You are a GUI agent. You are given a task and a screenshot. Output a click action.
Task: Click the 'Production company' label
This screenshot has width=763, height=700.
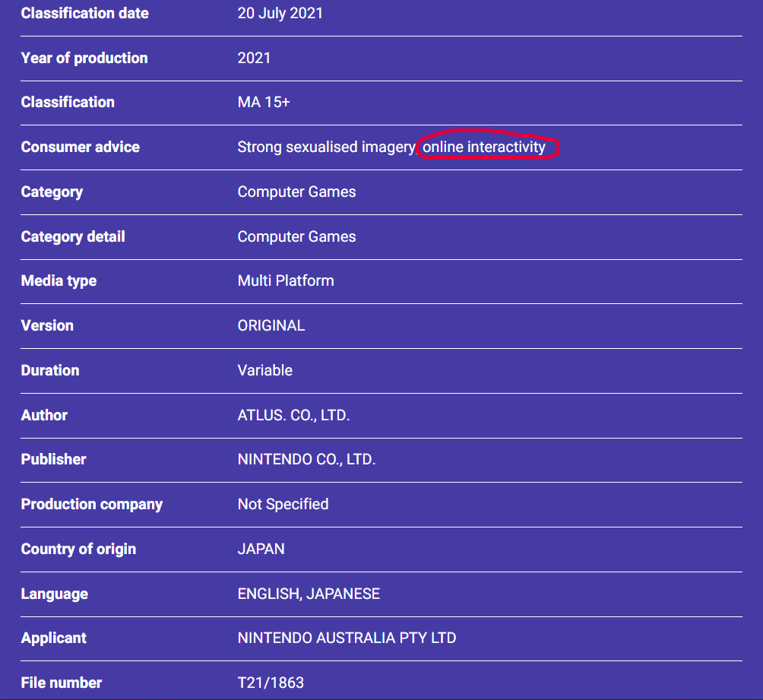91,504
